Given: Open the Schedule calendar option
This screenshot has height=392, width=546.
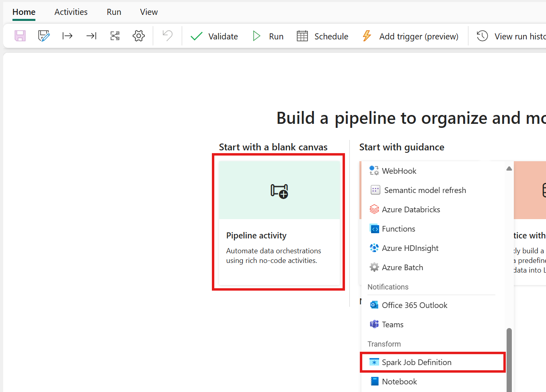Looking at the screenshot, I should 322,36.
